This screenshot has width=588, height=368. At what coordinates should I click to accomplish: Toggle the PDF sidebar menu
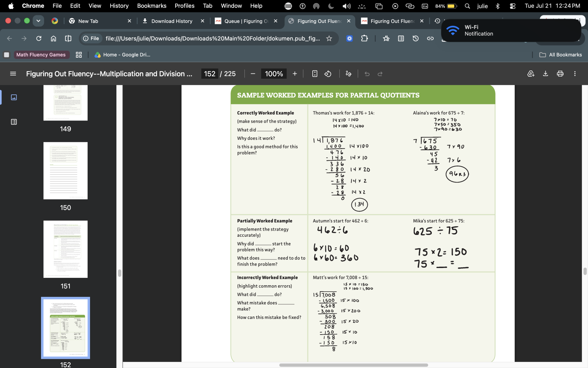tap(13, 74)
